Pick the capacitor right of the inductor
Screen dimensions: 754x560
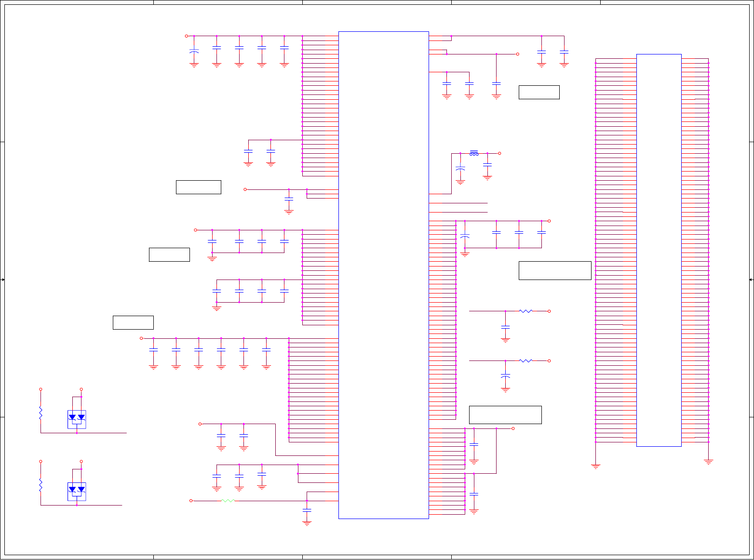[487, 166]
